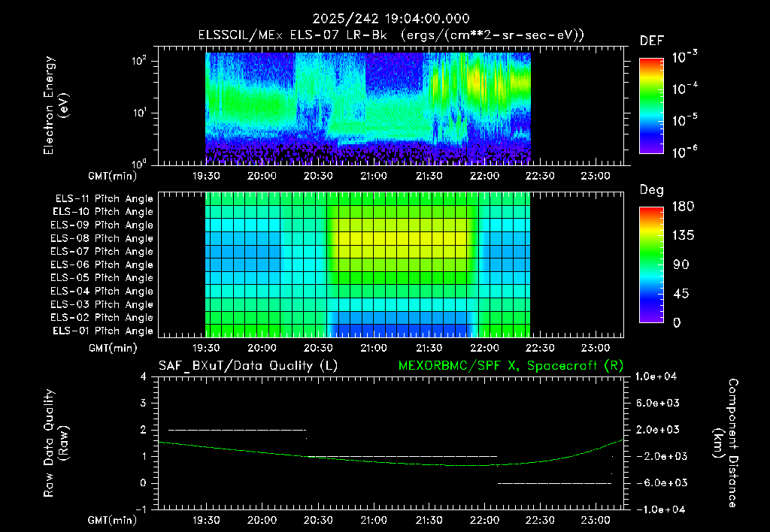Viewport: 770px width, 532px height.
Task: Select the ELS-02 Pitch Angle row label
Action: coord(102,318)
